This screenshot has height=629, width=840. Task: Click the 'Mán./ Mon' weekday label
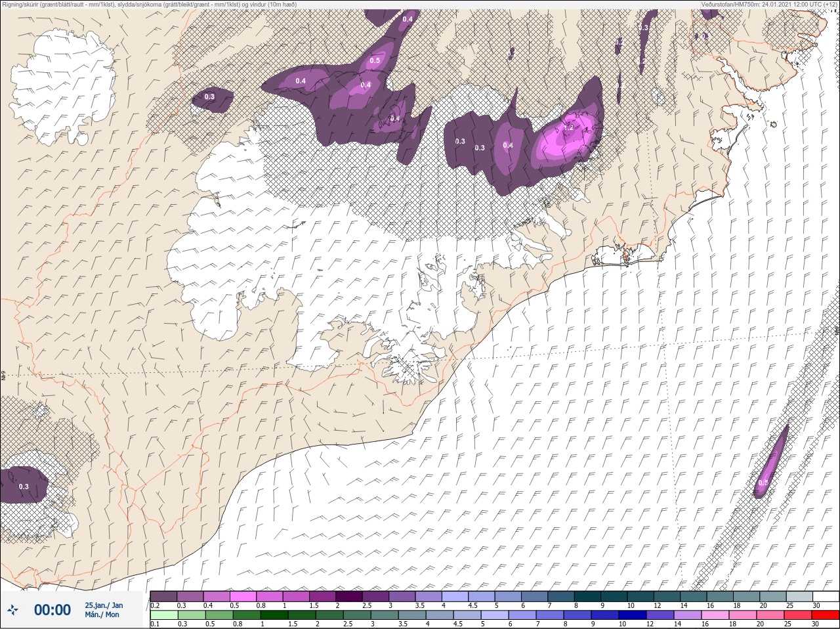click(x=102, y=615)
